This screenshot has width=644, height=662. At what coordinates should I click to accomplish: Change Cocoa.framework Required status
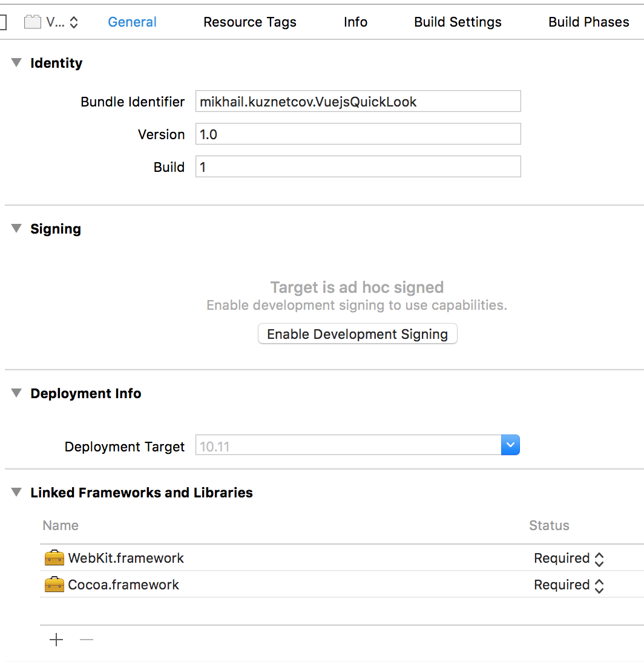tap(568, 585)
